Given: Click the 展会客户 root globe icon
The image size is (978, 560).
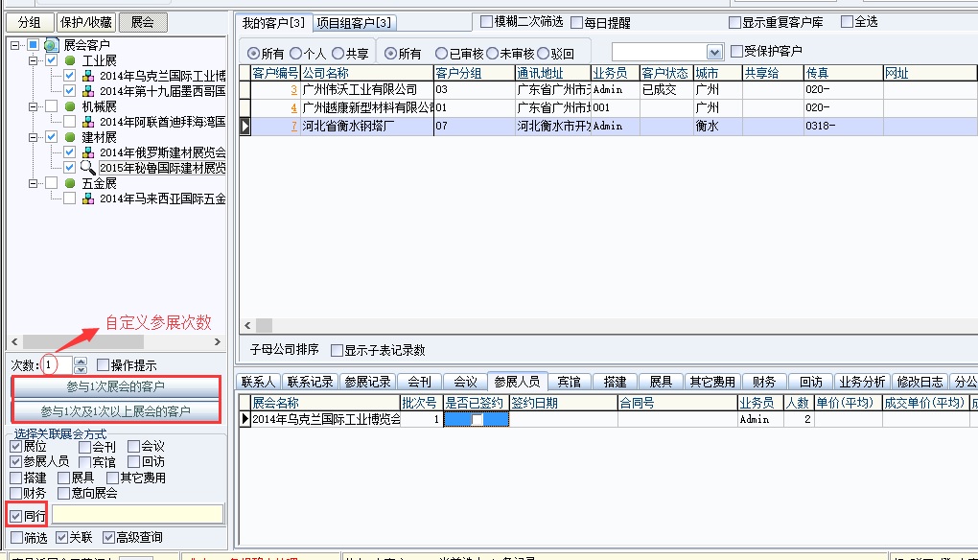Looking at the screenshot, I should pyautogui.click(x=51, y=45).
